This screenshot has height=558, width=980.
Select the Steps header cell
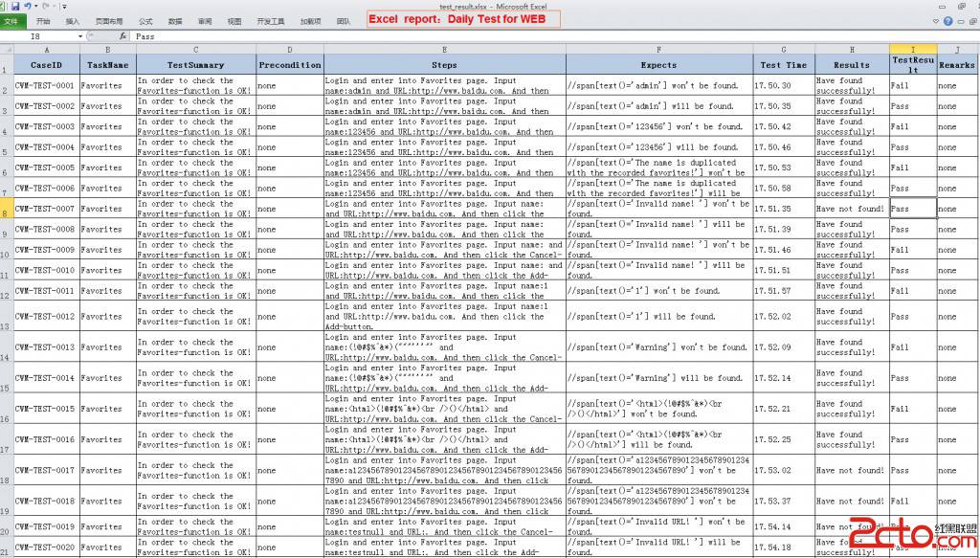pyautogui.click(x=444, y=64)
